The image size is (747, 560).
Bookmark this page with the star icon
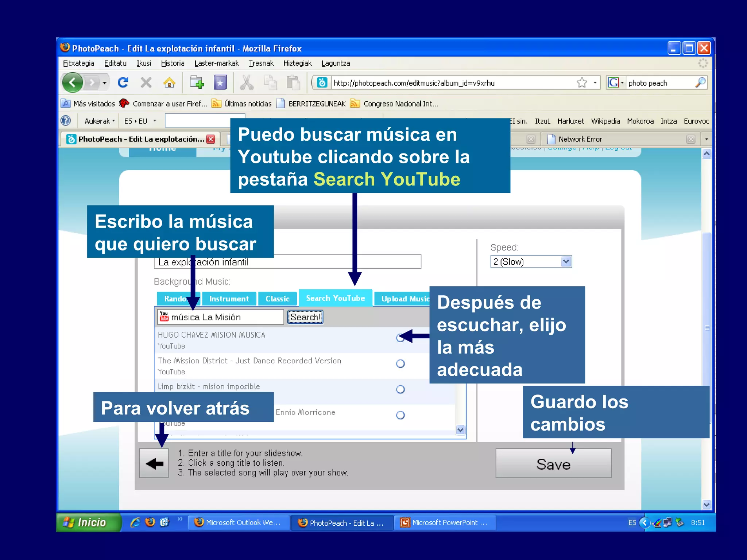(x=582, y=83)
